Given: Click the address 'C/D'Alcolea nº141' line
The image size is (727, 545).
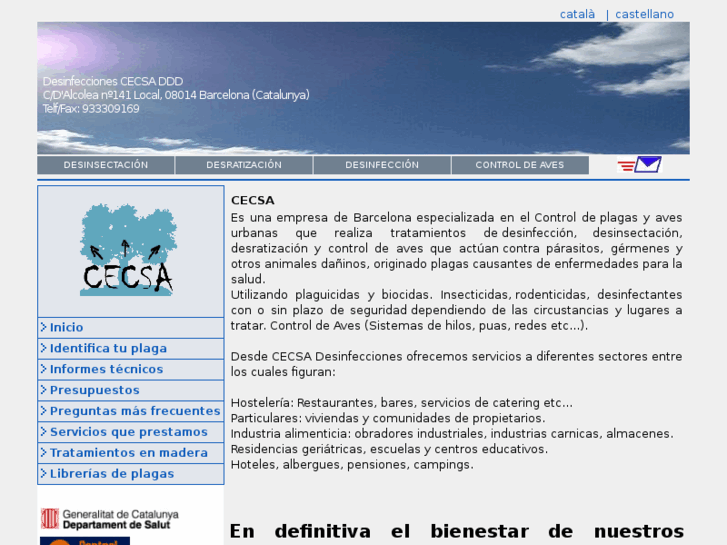Looking at the screenshot, I should 176,95.
